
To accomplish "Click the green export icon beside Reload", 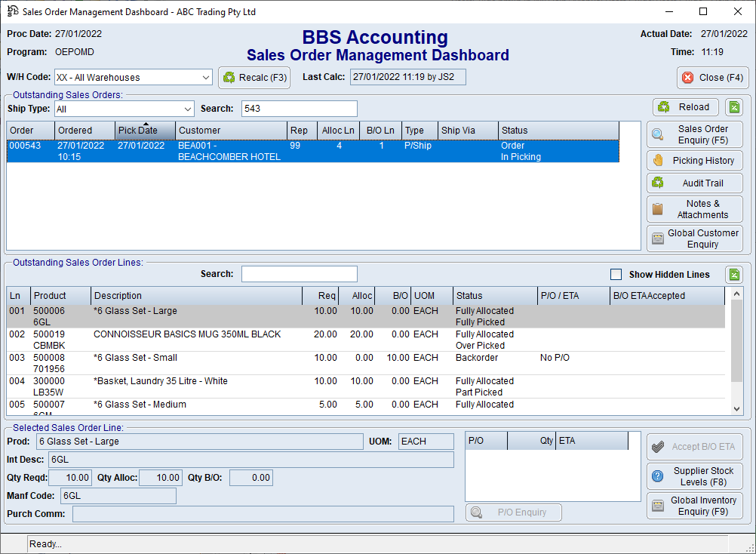I will tap(733, 106).
